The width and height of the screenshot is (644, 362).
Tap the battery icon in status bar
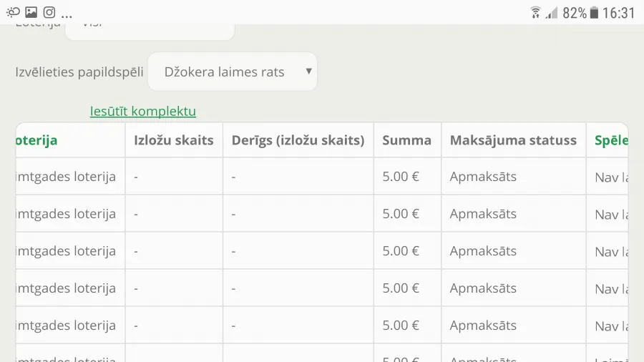point(594,13)
